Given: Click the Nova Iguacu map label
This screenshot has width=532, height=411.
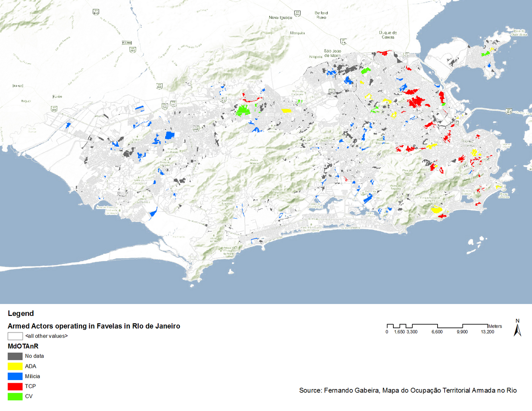Looking at the screenshot, I should [280, 18].
